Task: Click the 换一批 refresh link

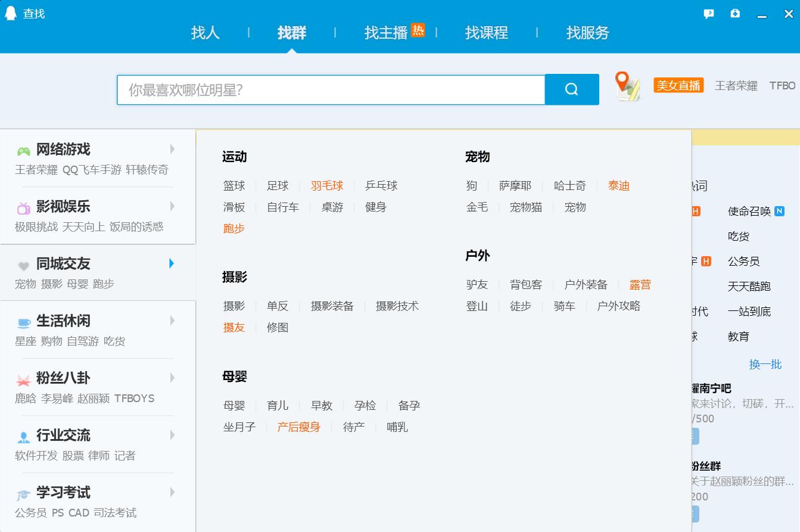Action: coord(765,365)
